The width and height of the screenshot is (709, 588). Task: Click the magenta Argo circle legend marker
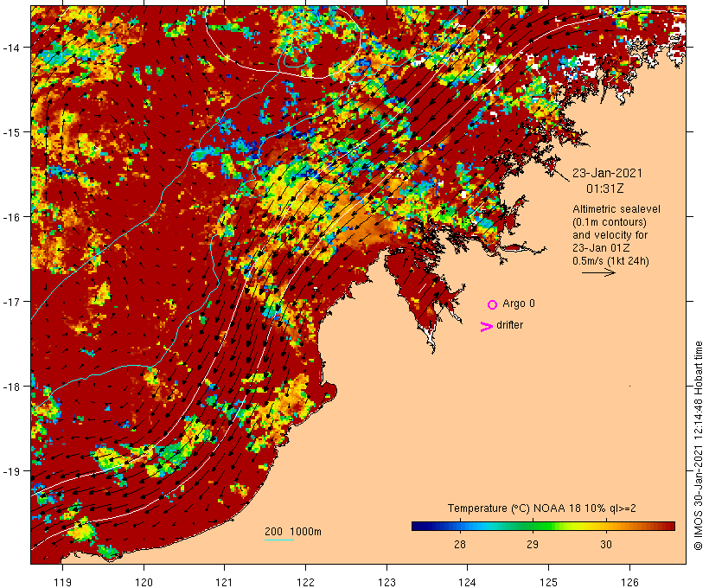[493, 304]
